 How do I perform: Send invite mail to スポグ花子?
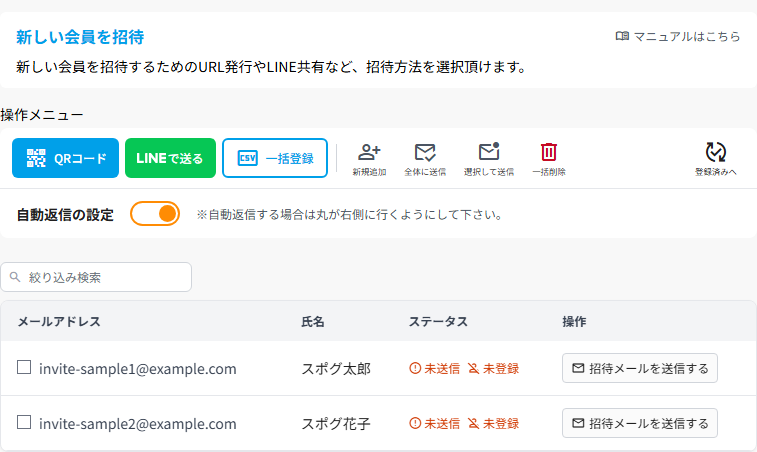tap(640, 423)
